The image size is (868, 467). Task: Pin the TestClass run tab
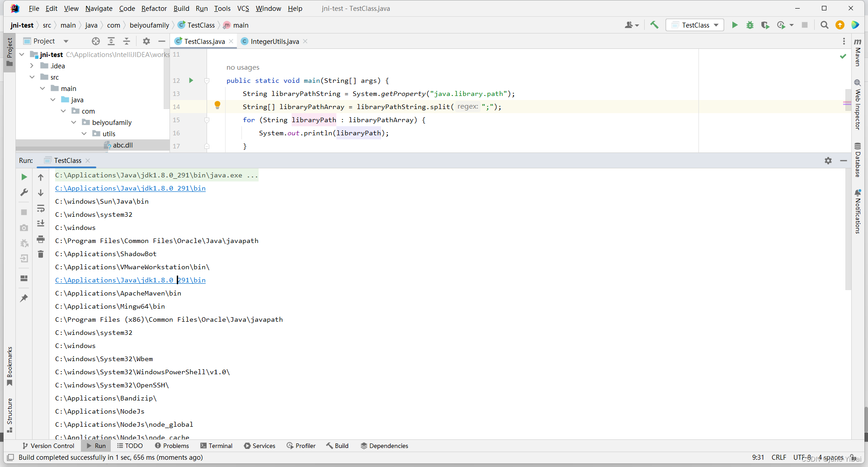[x=24, y=298]
